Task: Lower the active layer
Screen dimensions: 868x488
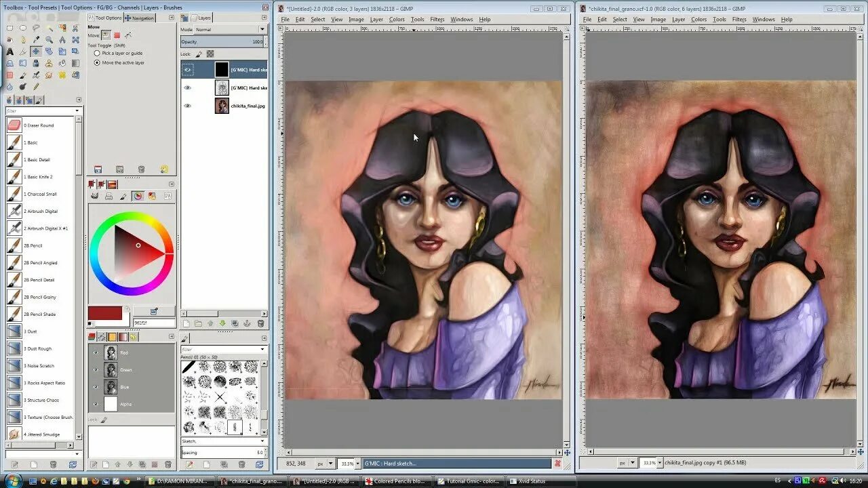Action: 222,323
